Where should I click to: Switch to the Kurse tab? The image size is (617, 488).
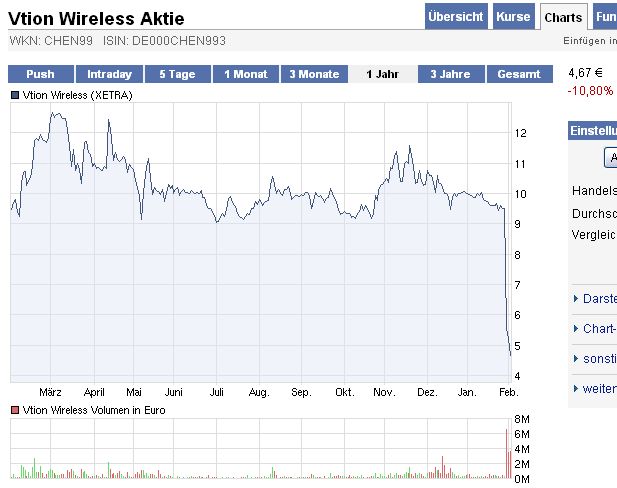(x=514, y=17)
